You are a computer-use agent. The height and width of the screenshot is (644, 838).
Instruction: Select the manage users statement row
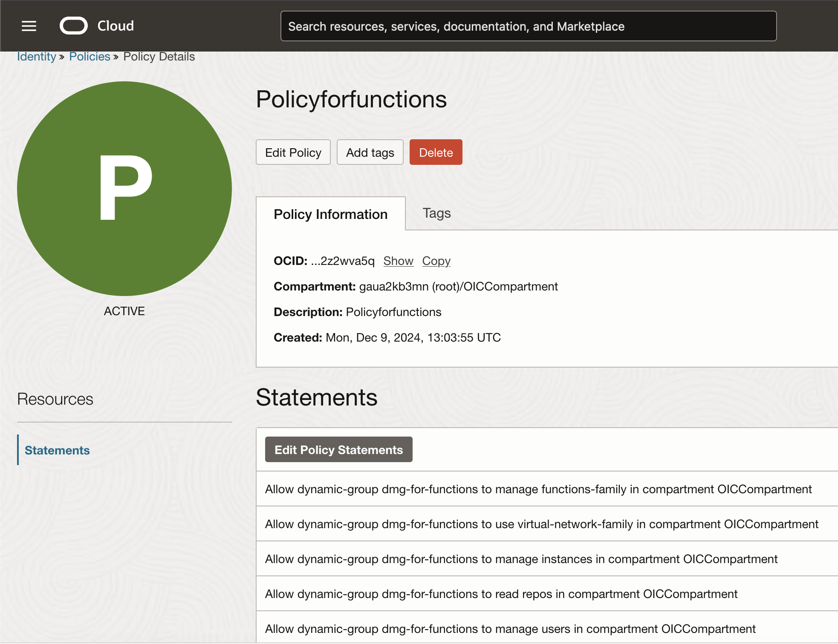click(510, 629)
